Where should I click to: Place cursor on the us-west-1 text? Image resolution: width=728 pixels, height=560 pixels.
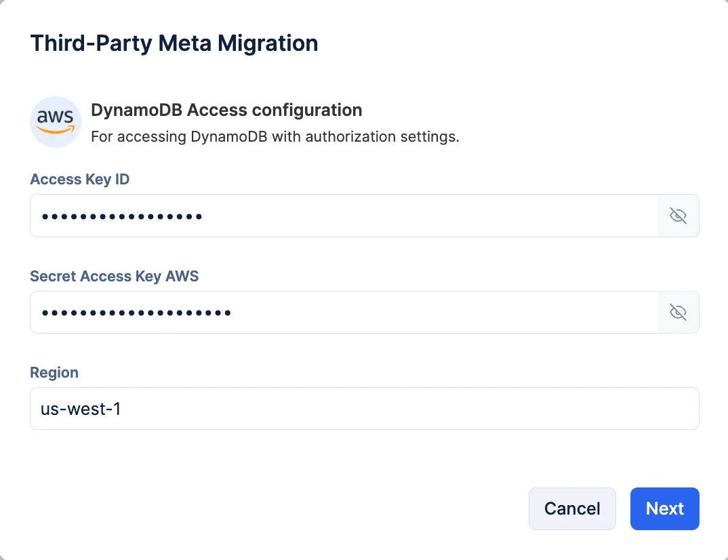click(x=81, y=409)
